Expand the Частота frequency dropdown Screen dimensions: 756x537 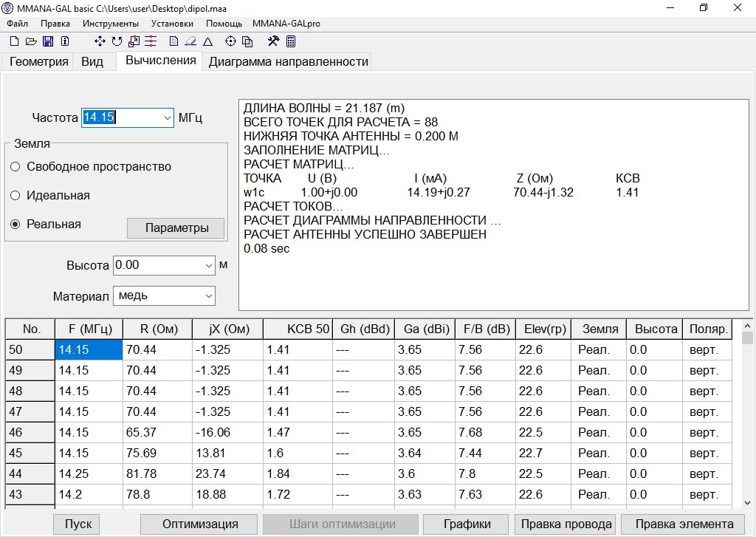[x=165, y=117]
